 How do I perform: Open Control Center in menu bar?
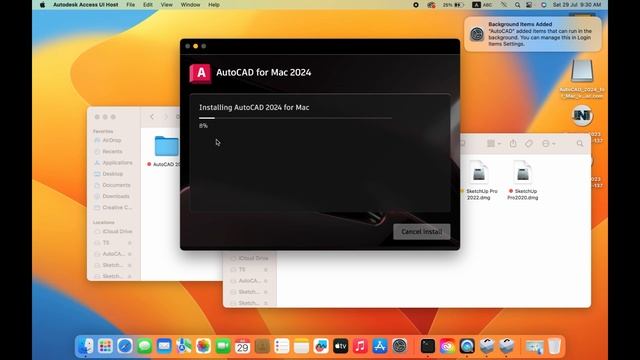tap(529, 5)
